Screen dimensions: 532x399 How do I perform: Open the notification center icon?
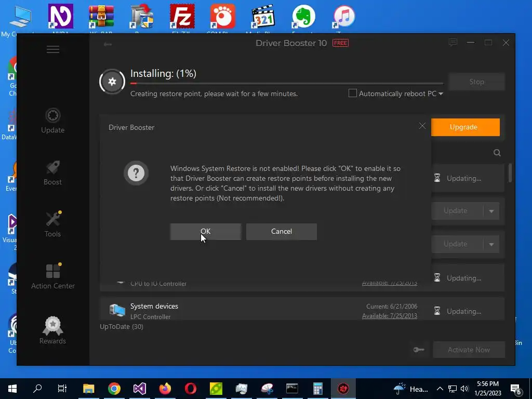pos(516,389)
